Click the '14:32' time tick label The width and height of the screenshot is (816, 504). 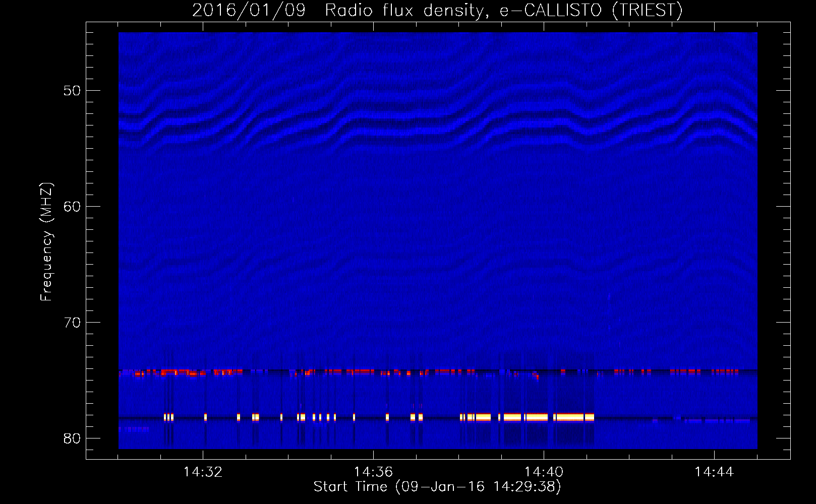coord(203,472)
